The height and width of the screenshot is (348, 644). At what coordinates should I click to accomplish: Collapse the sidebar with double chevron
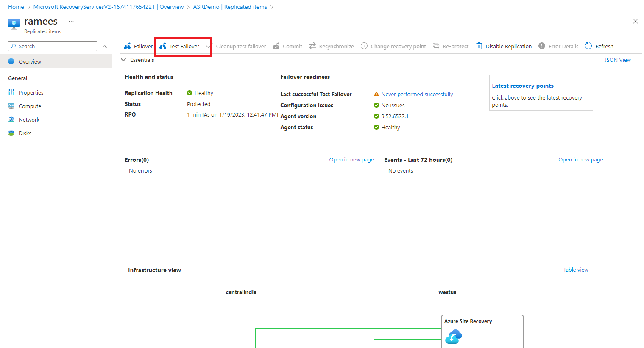(x=105, y=46)
